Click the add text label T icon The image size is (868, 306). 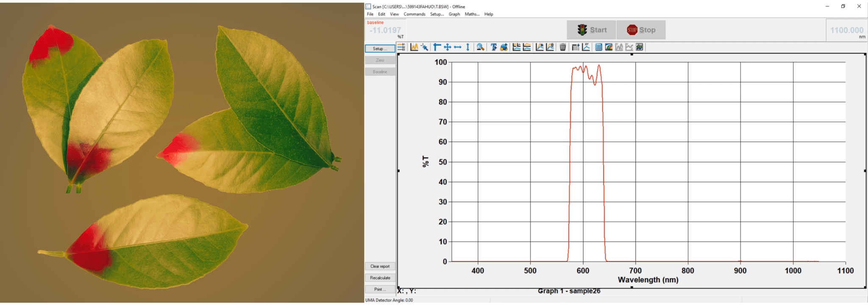(494, 47)
